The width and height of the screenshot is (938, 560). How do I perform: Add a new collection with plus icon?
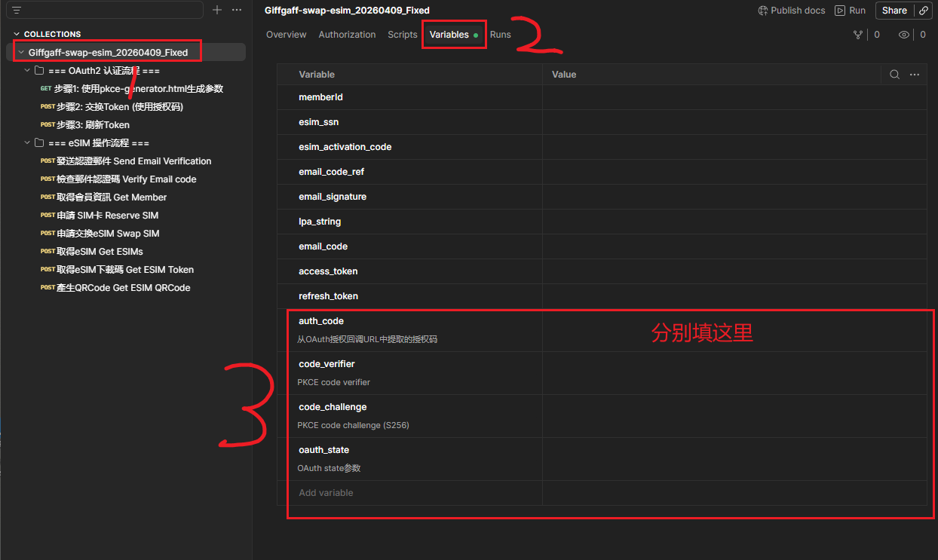[217, 10]
